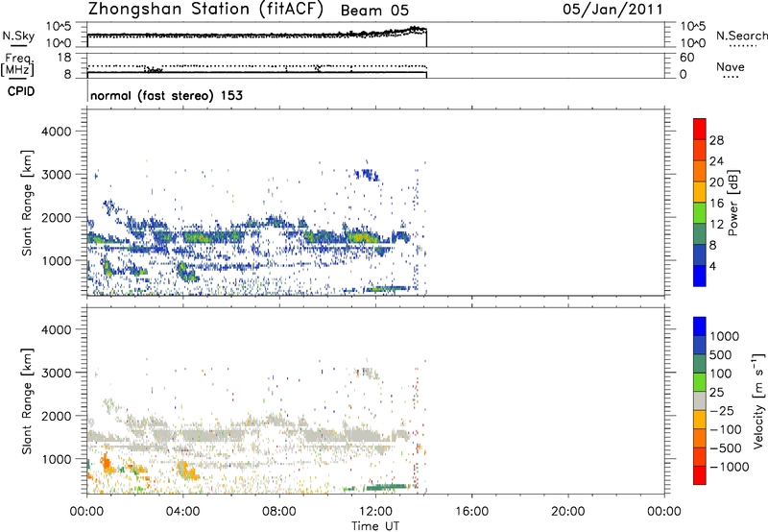This screenshot has height=532, width=768.
Task: Click the "-1000" velocity colorbar value
Action: pos(729,467)
